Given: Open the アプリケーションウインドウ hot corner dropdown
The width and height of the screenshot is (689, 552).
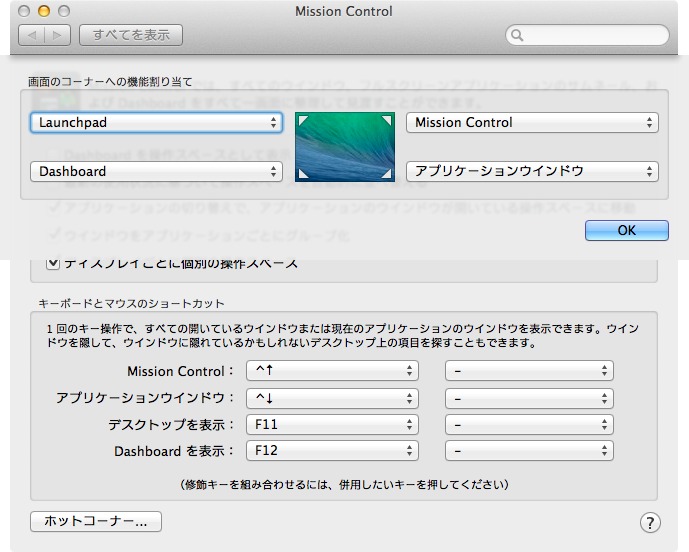Looking at the screenshot, I should [x=532, y=171].
